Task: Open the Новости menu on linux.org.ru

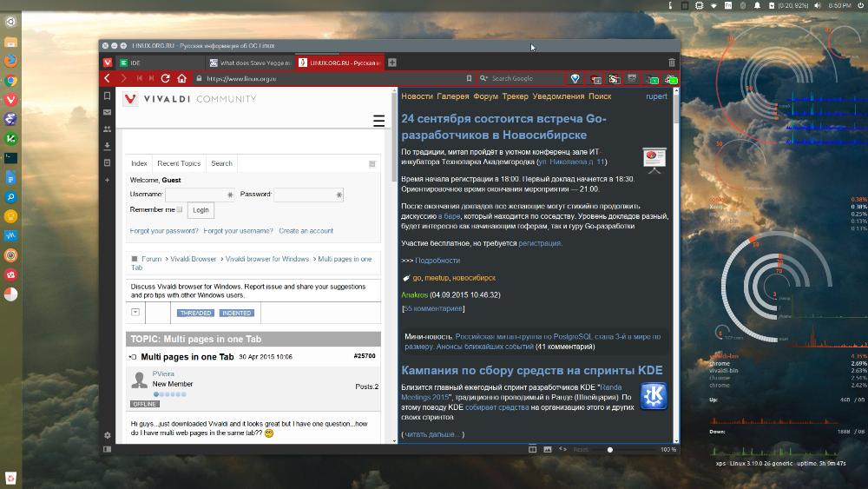Action: click(417, 96)
